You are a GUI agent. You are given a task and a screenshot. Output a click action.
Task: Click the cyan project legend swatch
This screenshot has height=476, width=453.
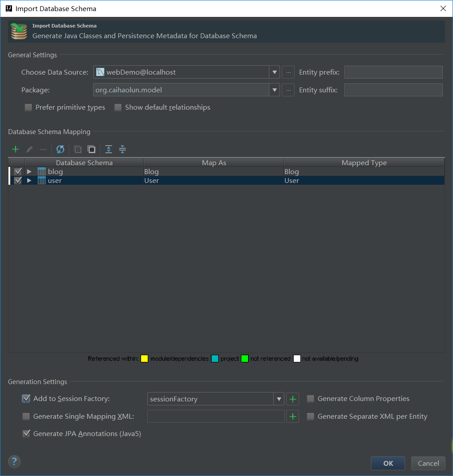click(x=215, y=358)
